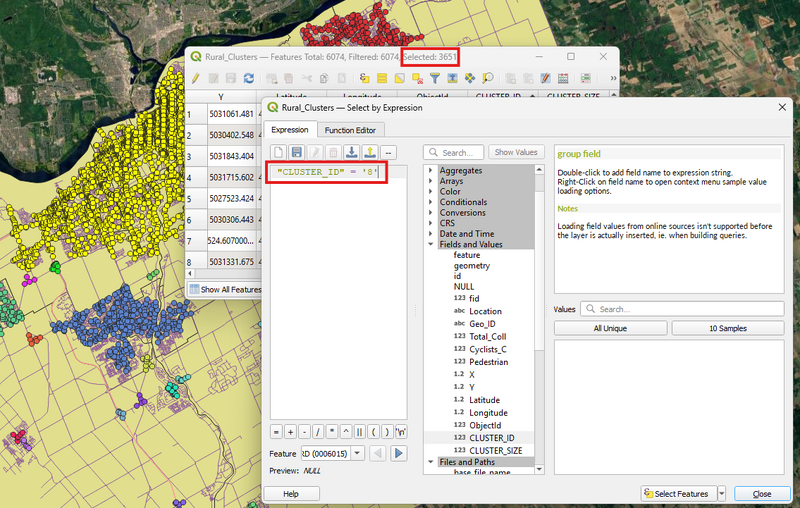Expand the Arrays function group

coord(431,181)
